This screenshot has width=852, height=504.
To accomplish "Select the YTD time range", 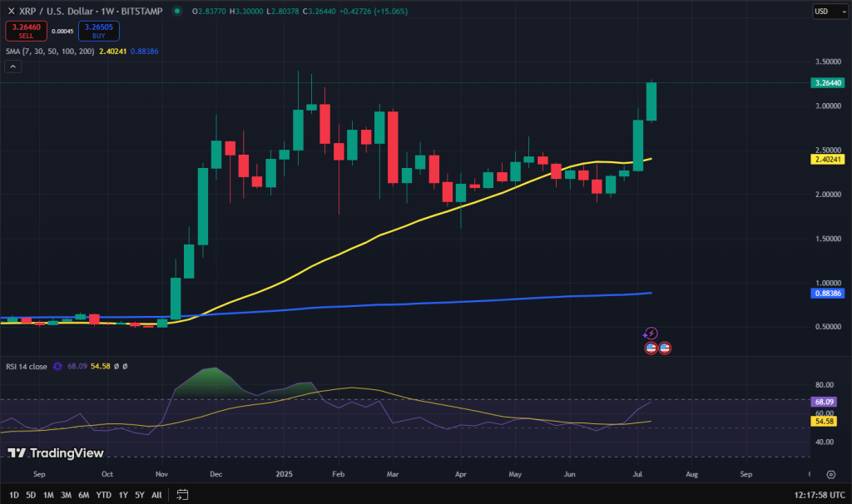I will pyautogui.click(x=104, y=495).
